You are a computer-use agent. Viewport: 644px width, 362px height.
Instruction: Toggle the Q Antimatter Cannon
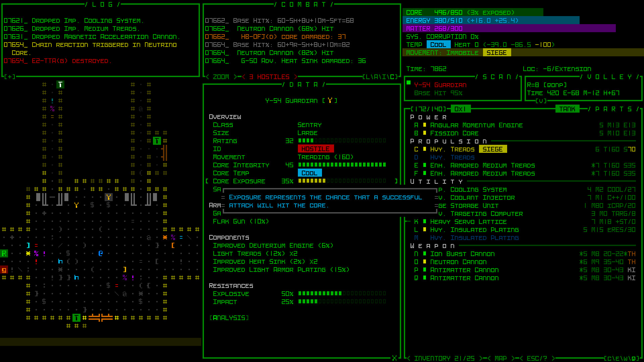(464, 278)
